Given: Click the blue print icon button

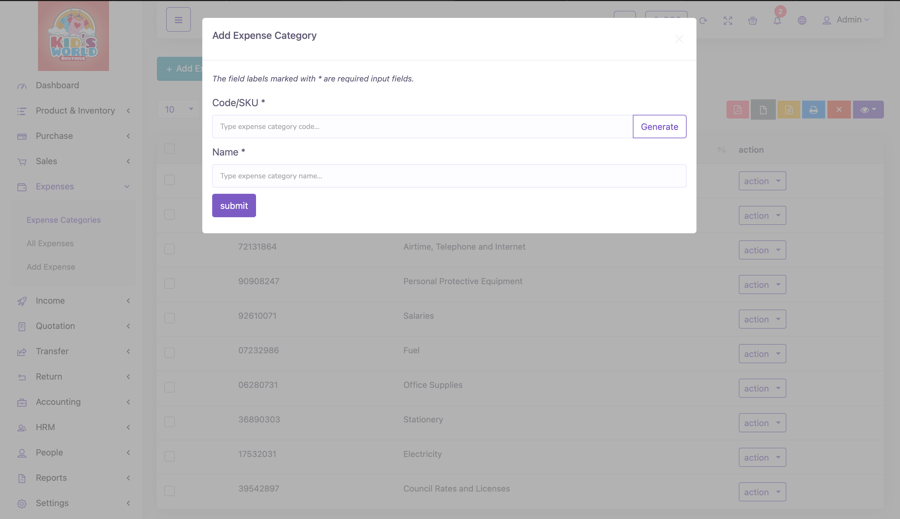Looking at the screenshot, I should (x=813, y=110).
